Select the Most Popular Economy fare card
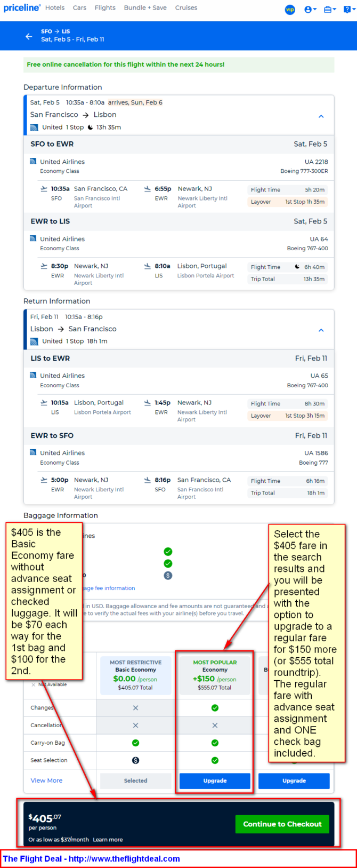 [x=215, y=675]
